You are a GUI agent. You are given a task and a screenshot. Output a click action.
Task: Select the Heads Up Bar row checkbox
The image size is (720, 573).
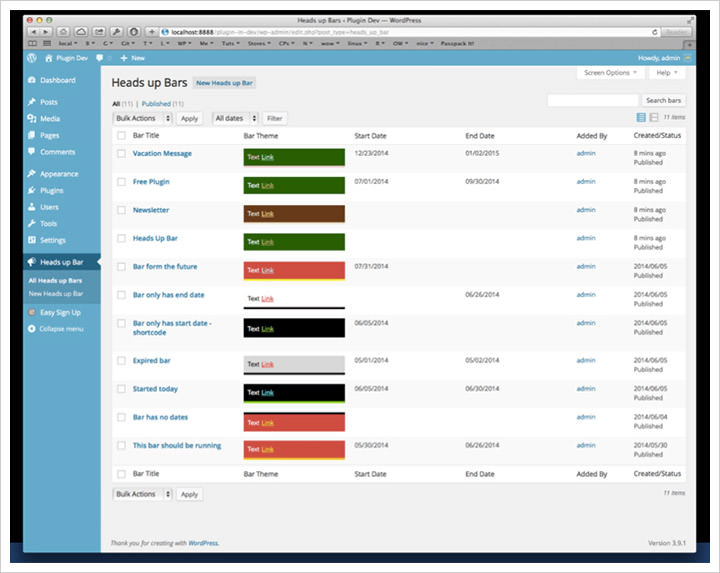[x=121, y=238]
